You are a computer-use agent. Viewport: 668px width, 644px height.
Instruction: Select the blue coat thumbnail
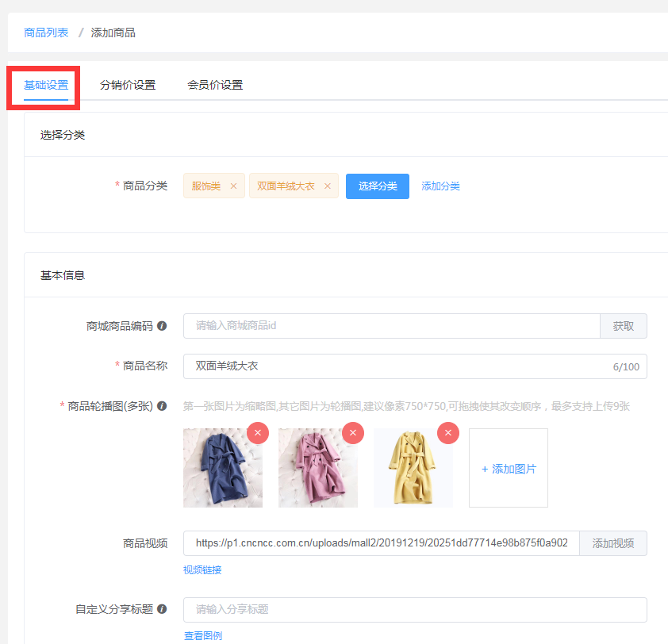(223, 468)
